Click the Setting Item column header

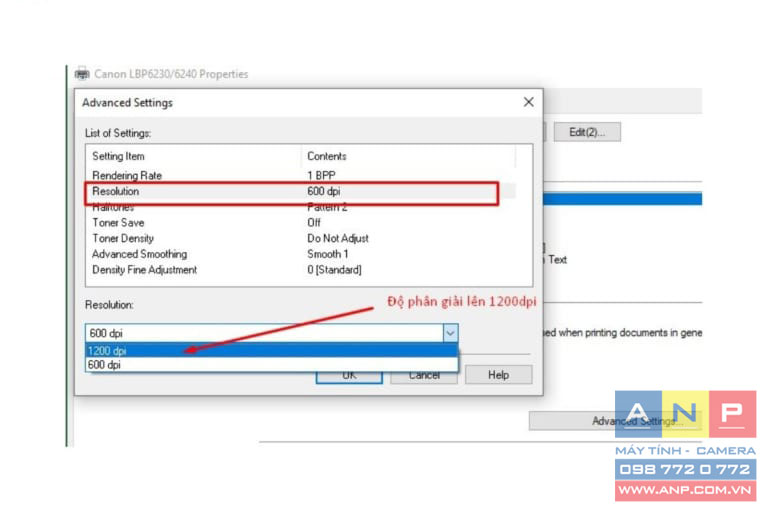point(193,156)
